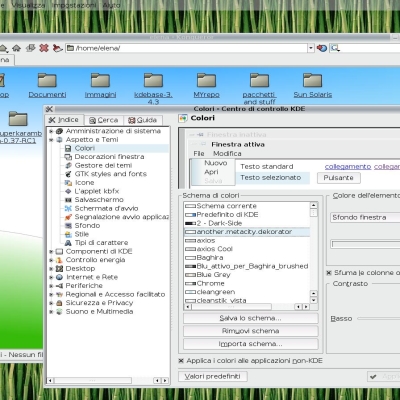Click the home icon in Konqueror toolbar
Image resolution: width=400 pixels, height=400 pixels.
tap(16, 48)
